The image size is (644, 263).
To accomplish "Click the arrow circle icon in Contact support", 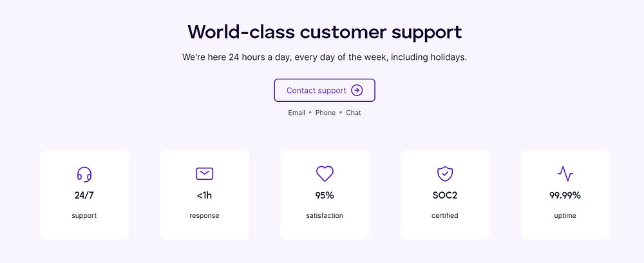I will [357, 90].
